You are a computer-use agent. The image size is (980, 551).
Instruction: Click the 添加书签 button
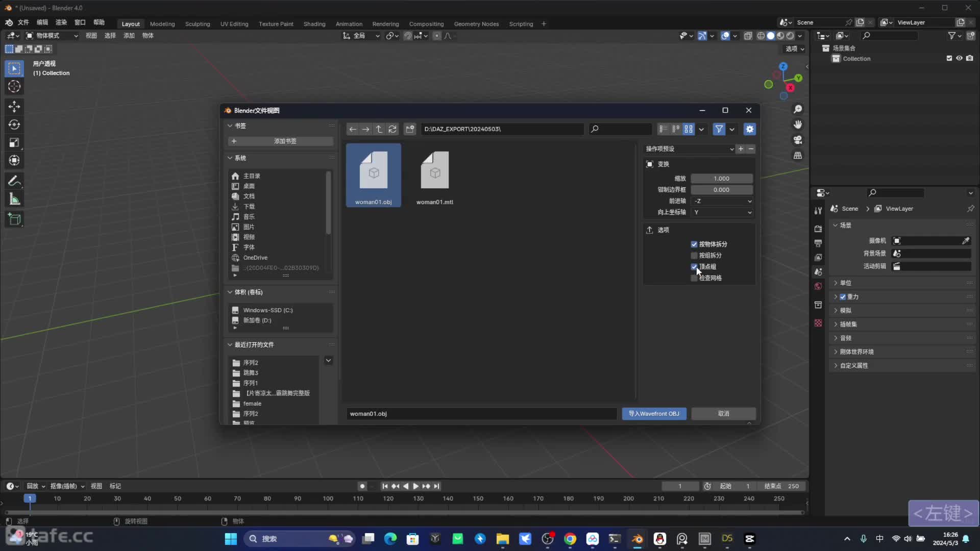click(x=280, y=141)
